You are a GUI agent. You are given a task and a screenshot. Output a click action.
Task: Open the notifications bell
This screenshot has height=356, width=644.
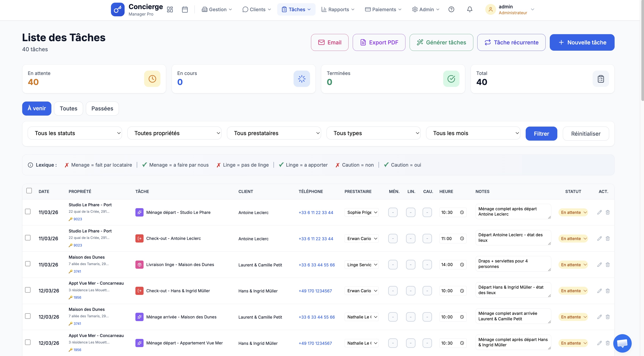(470, 9)
